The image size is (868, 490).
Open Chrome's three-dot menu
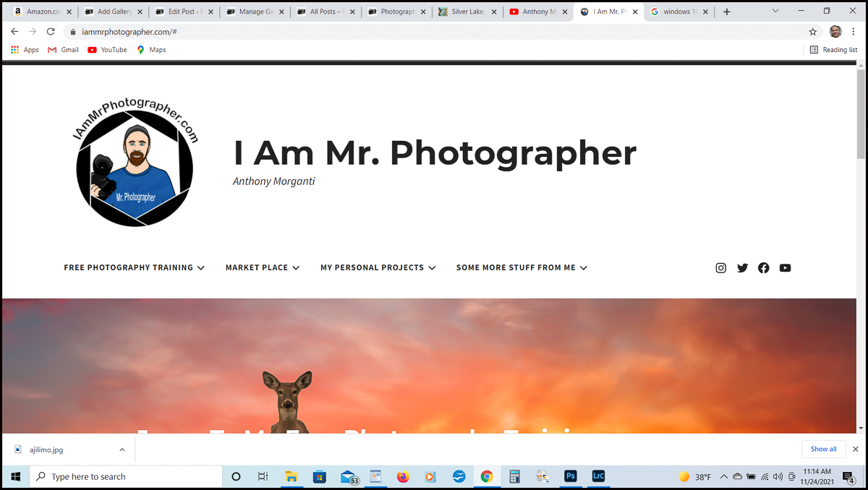click(854, 32)
